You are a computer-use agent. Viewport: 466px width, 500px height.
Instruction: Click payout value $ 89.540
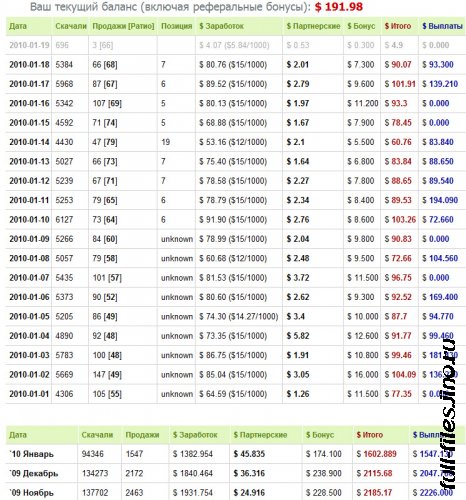click(438, 181)
